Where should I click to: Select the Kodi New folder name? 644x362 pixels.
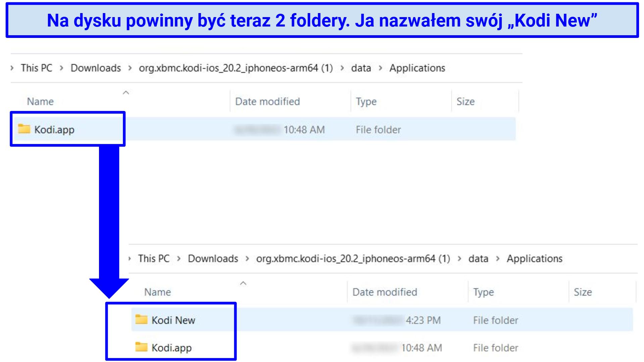(173, 320)
